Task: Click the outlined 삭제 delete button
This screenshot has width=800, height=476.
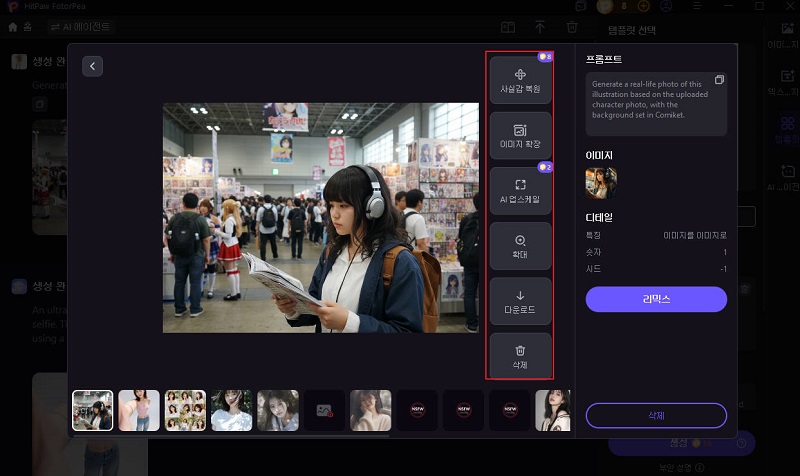Action: point(656,415)
